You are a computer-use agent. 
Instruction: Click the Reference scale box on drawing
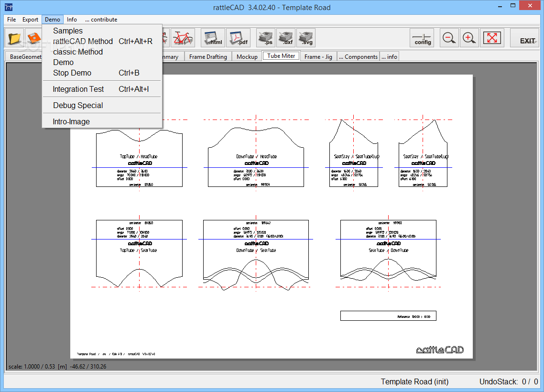pos(388,316)
